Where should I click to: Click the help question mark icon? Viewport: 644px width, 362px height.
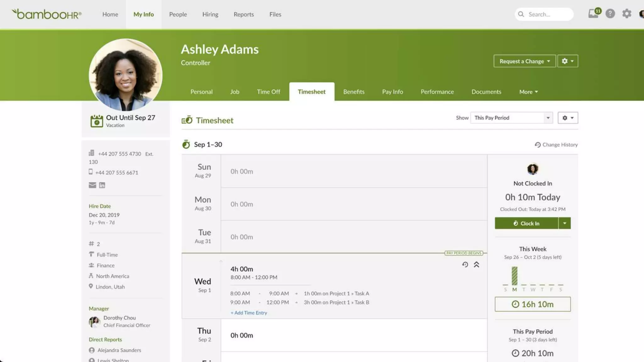click(x=610, y=14)
